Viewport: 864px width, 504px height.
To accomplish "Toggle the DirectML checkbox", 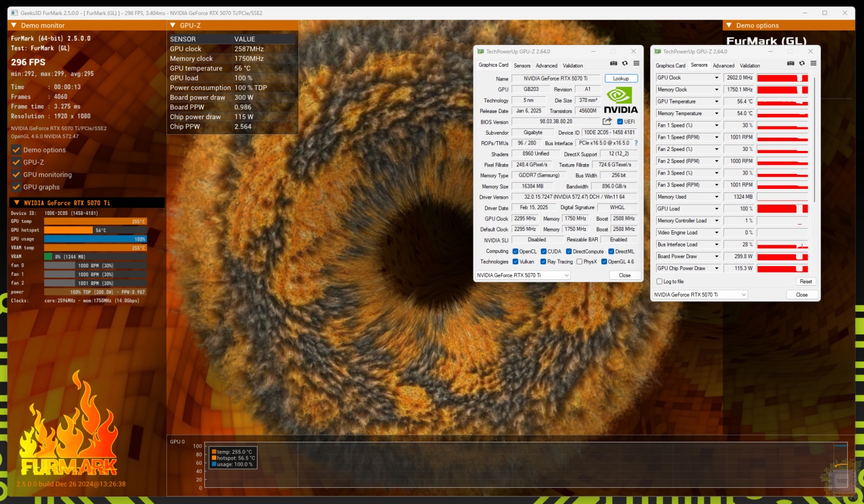I will pyautogui.click(x=611, y=251).
